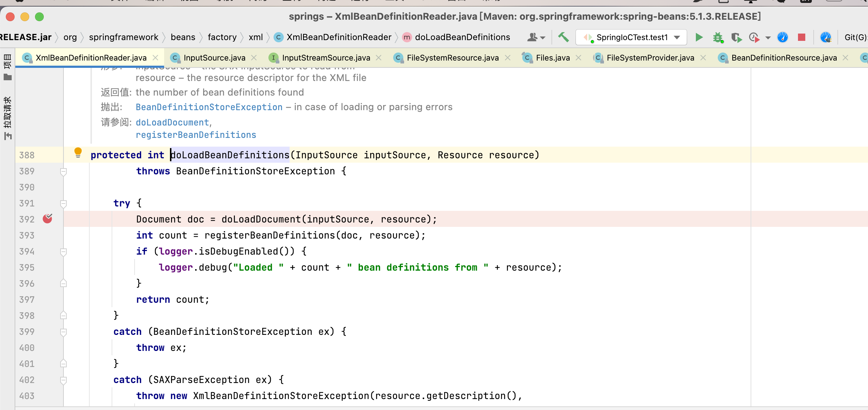Click the 'Loaded ' string literal on line 395

[258, 267]
